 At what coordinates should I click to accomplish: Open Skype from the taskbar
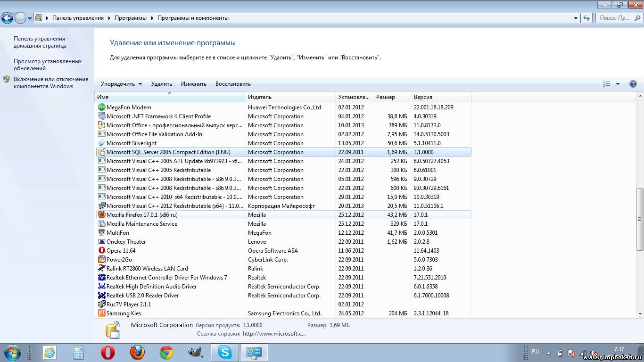225,353
